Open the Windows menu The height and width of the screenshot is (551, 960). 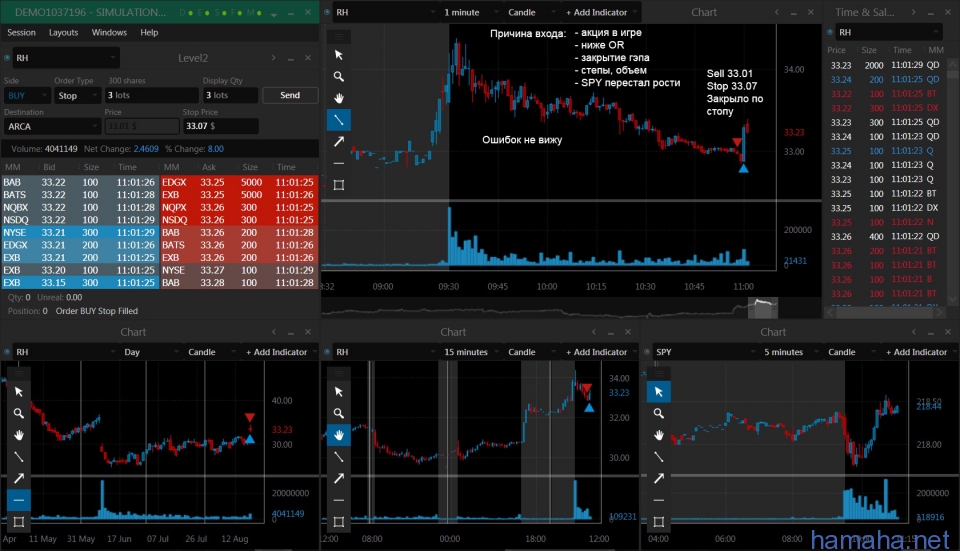(109, 32)
